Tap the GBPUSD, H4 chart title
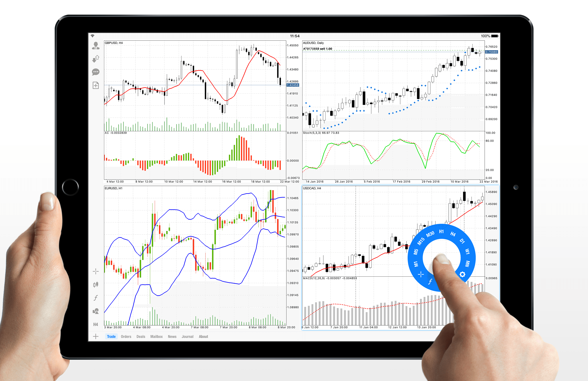The image size is (588, 381). [x=114, y=43]
